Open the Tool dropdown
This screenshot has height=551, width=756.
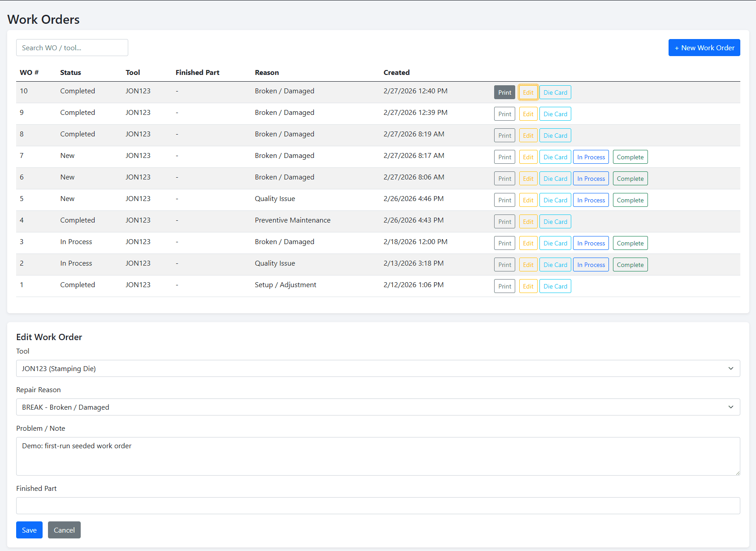[378, 368]
